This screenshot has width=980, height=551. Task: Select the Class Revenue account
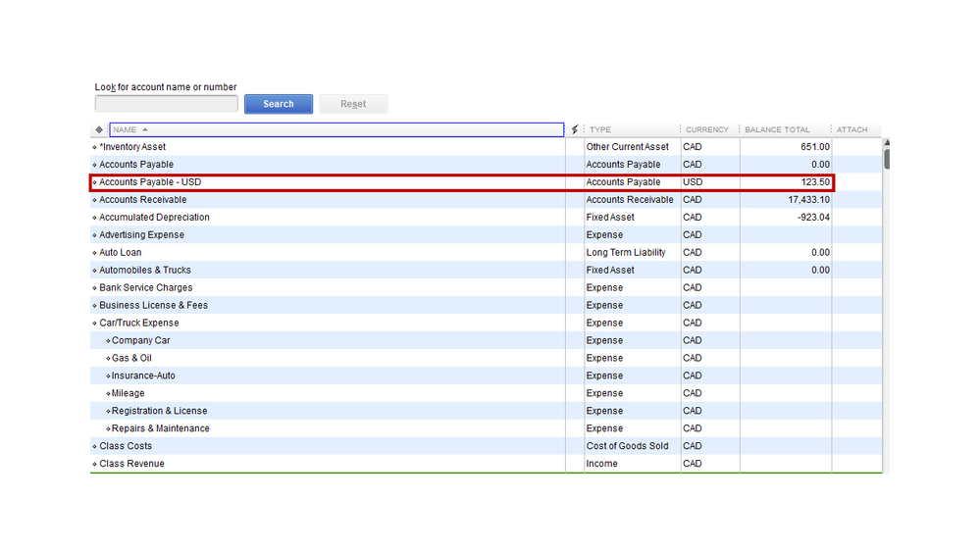coord(487,464)
